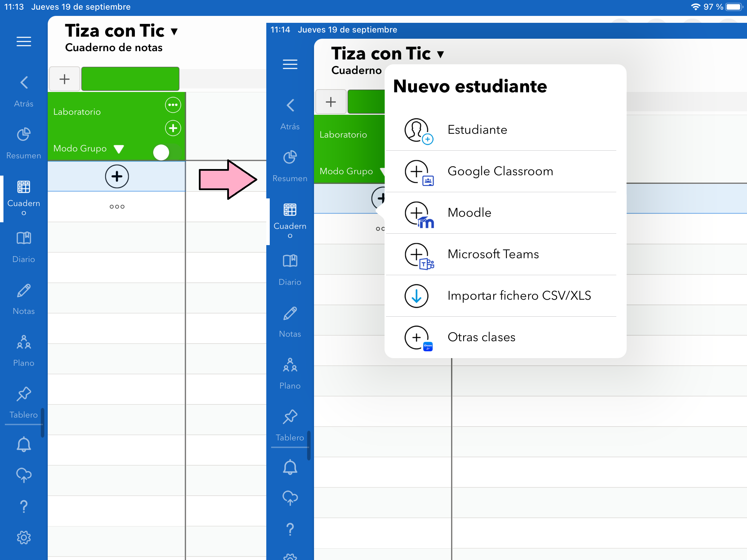Choose Google Classroom import option
The height and width of the screenshot is (560, 747).
coord(500,171)
